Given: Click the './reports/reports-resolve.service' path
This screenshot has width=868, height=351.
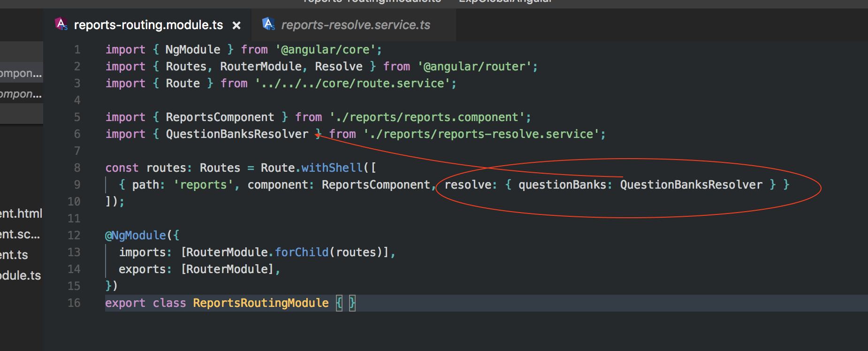Looking at the screenshot, I should [x=482, y=134].
